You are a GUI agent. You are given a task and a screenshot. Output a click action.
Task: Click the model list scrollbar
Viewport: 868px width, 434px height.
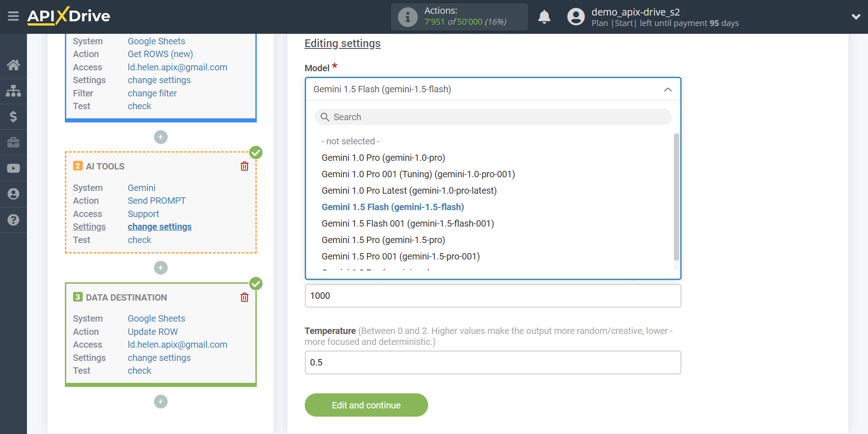pos(676,196)
